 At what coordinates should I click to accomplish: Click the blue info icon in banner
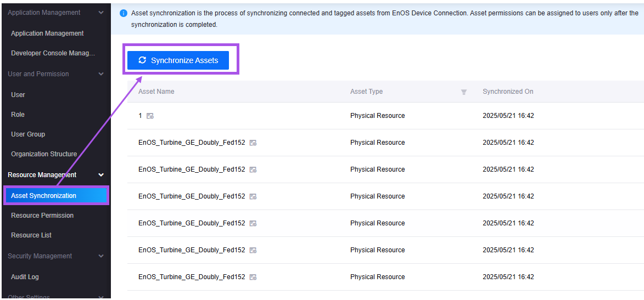124,13
